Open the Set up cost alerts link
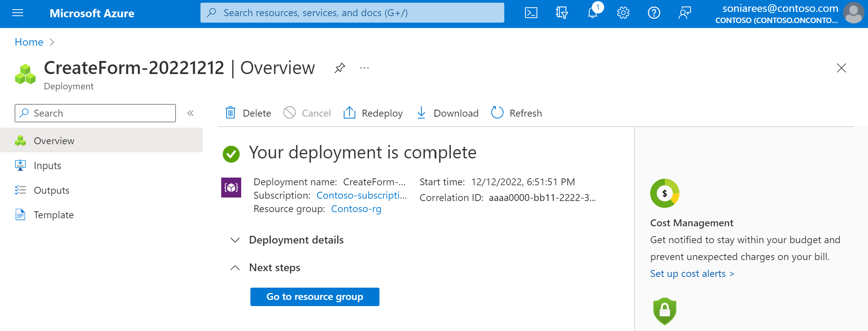 tap(692, 274)
